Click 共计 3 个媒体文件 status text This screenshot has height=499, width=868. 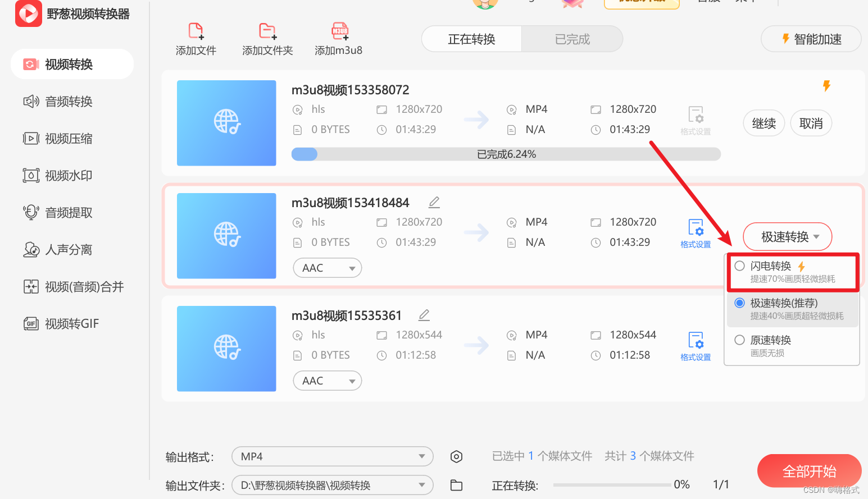649,456
